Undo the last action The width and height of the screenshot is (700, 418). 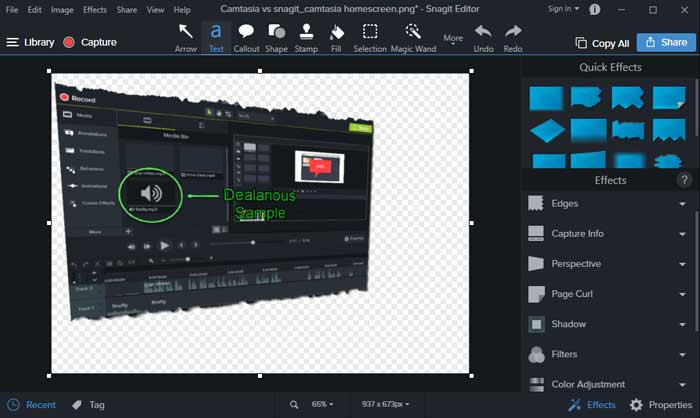tap(483, 38)
